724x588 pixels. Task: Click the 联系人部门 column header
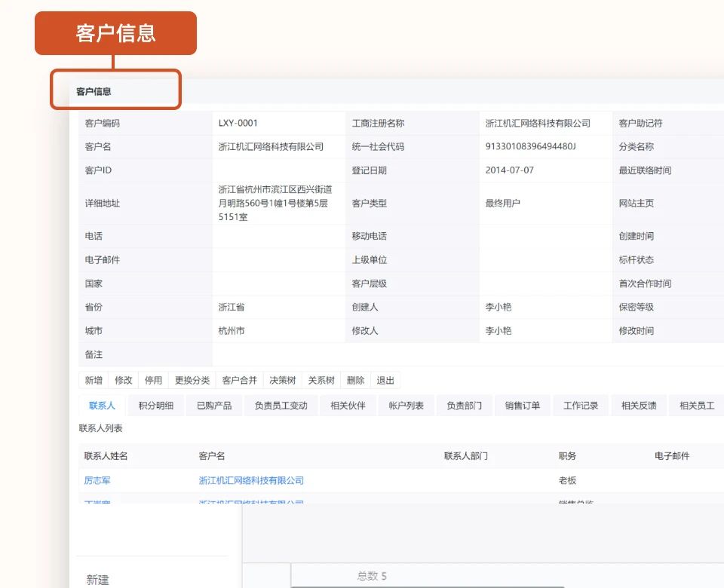[466, 456]
